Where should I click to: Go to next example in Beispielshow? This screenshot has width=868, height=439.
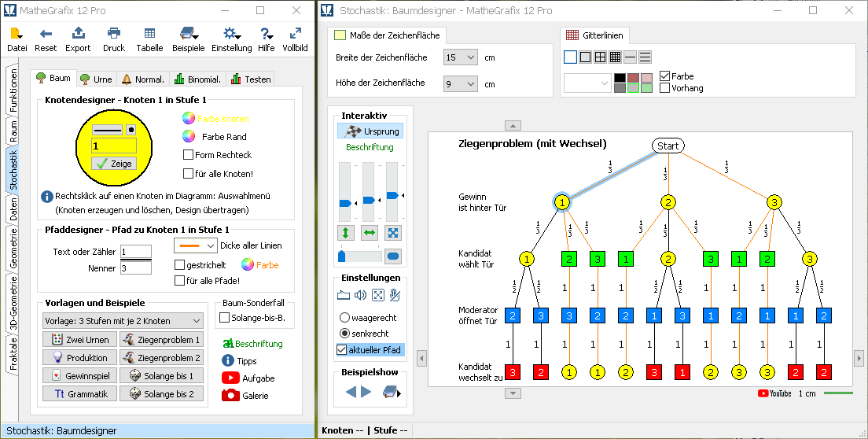tap(366, 392)
